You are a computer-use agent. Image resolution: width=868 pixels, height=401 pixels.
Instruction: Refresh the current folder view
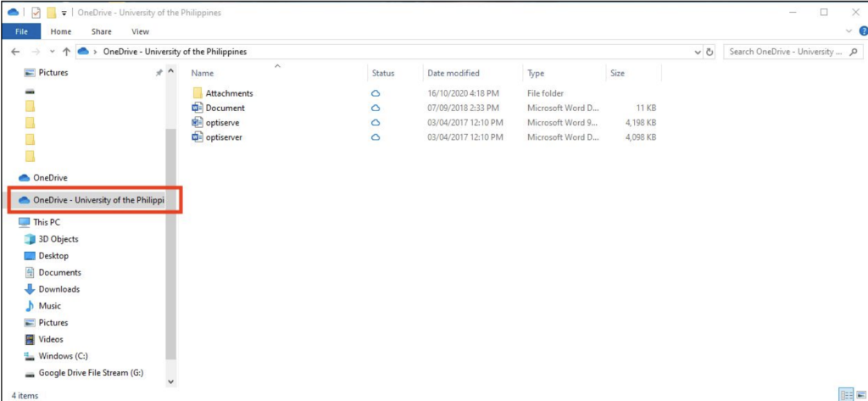tap(709, 52)
